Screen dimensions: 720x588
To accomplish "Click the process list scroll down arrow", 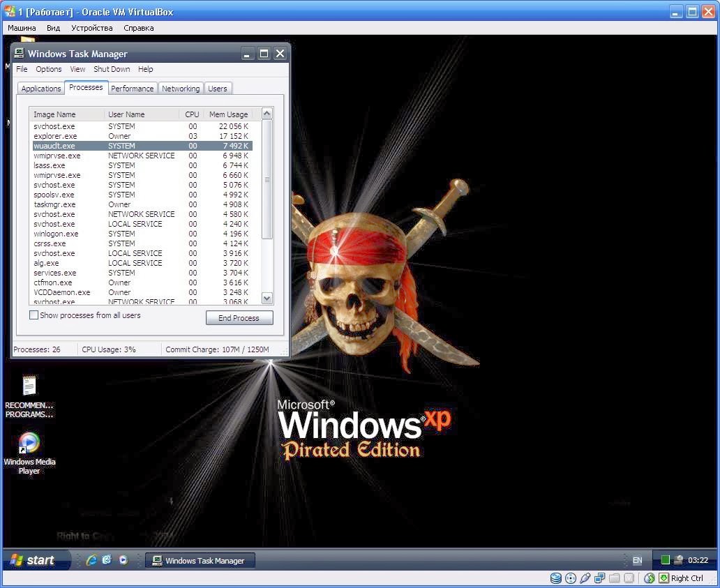I will coord(267,299).
